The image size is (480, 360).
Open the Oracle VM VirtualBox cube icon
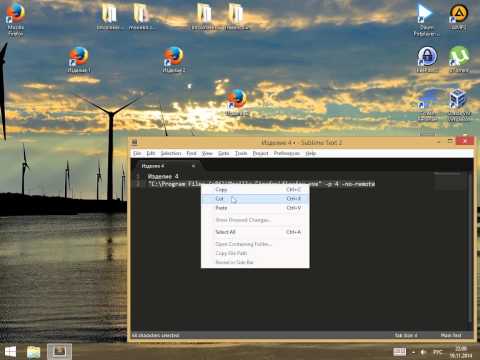click(459, 105)
